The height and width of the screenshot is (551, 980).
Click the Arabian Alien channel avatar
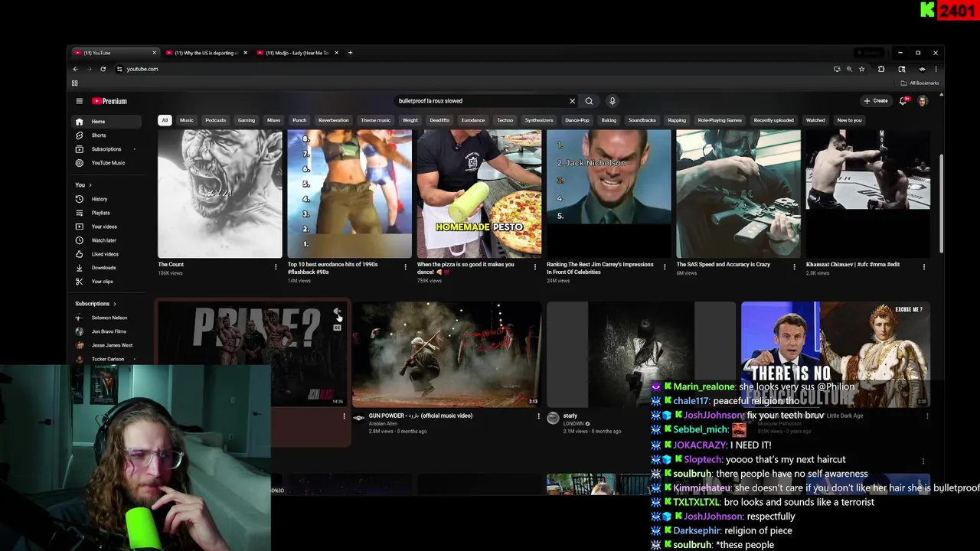(x=358, y=418)
